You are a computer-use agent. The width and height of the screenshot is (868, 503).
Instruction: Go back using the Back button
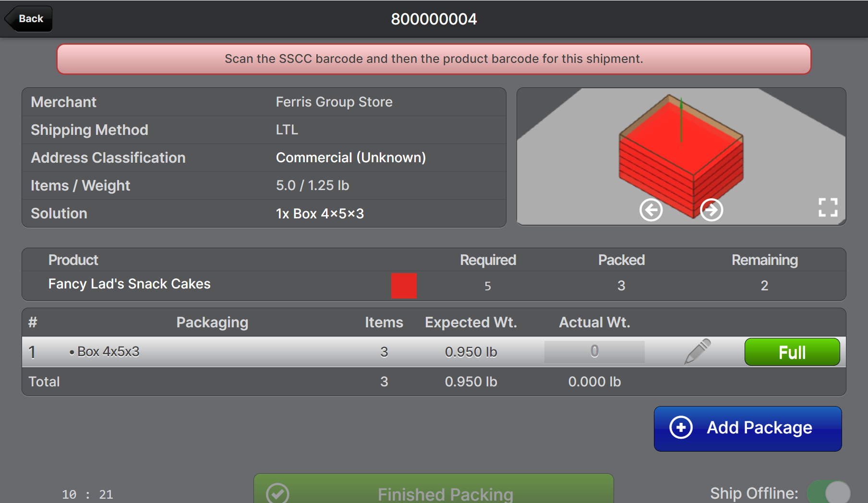click(x=30, y=19)
